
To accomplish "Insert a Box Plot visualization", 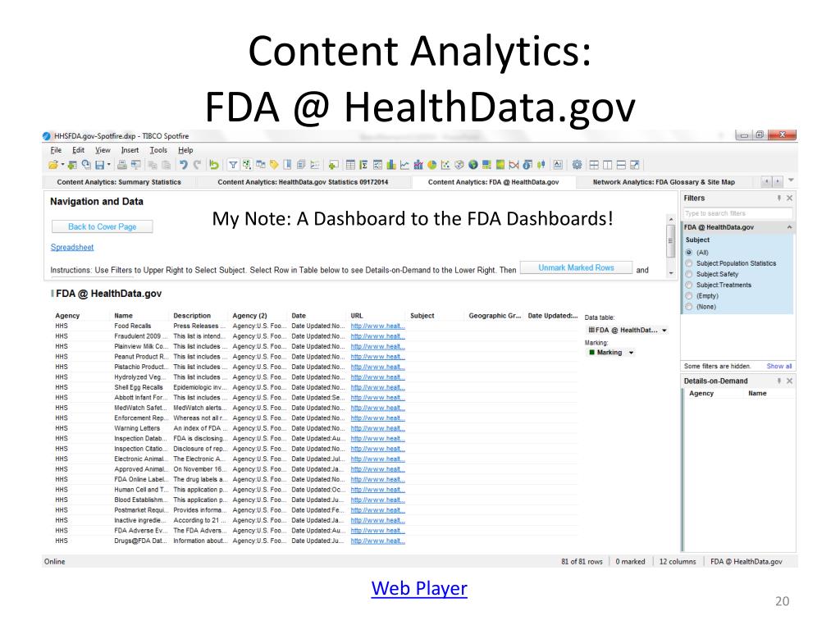I will (x=541, y=165).
